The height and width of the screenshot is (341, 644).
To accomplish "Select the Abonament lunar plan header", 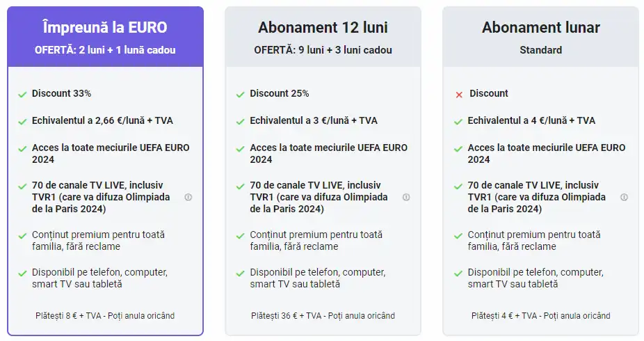I will pos(540,28).
